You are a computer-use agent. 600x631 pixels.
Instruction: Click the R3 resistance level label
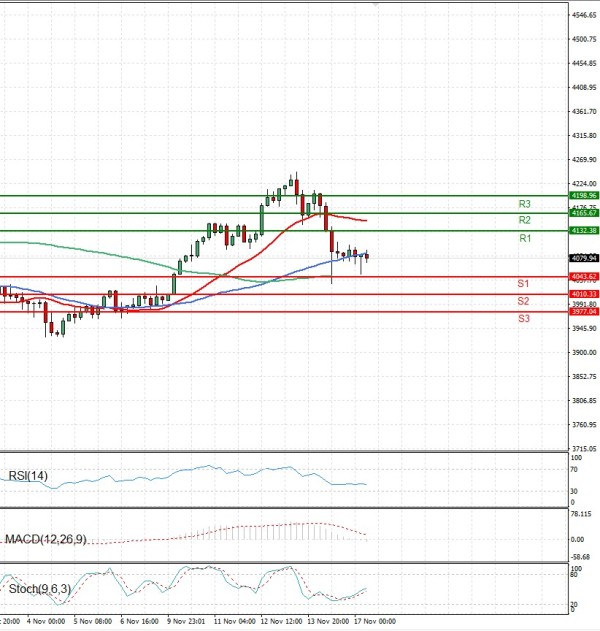[524, 204]
